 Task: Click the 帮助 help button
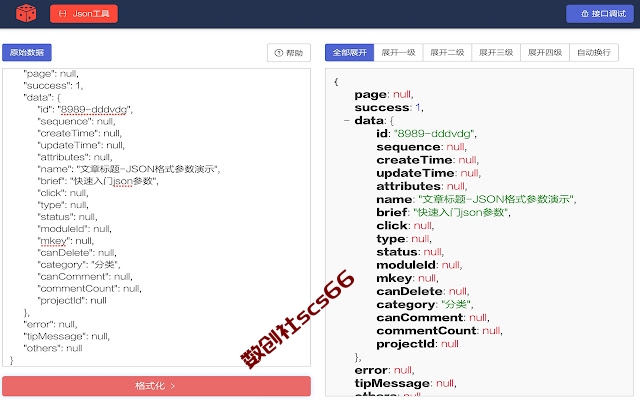tap(289, 53)
